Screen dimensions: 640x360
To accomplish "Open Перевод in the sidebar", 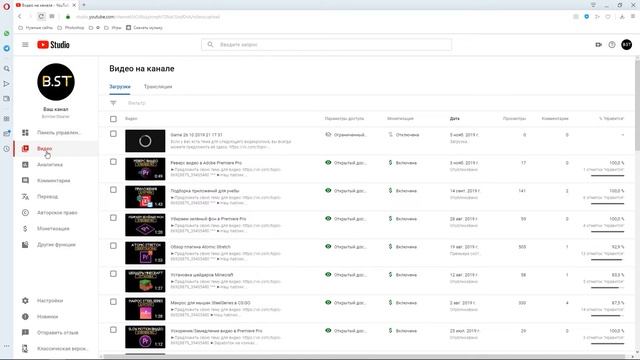I will click(x=56, y=196).
